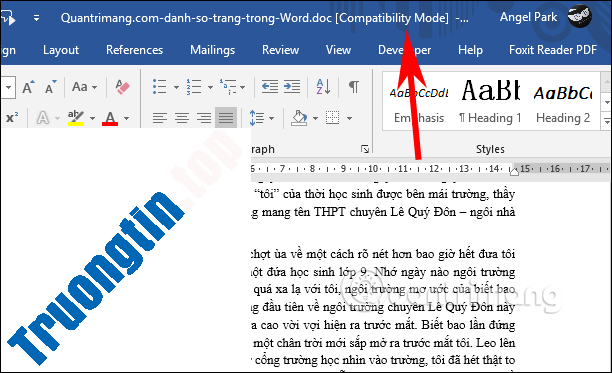Screen dimensions: 612x373
Task: Open Angel Park account avatar
Action: point(580,16)
